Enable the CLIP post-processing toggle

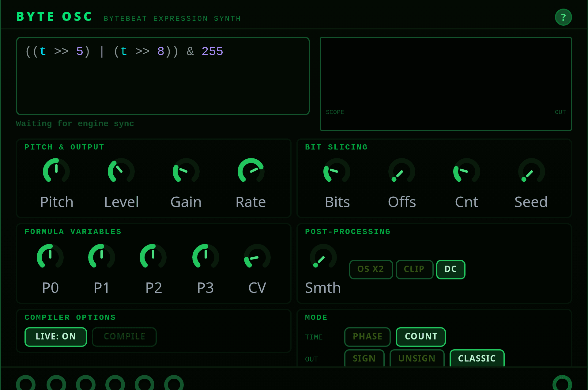[414, 269]
